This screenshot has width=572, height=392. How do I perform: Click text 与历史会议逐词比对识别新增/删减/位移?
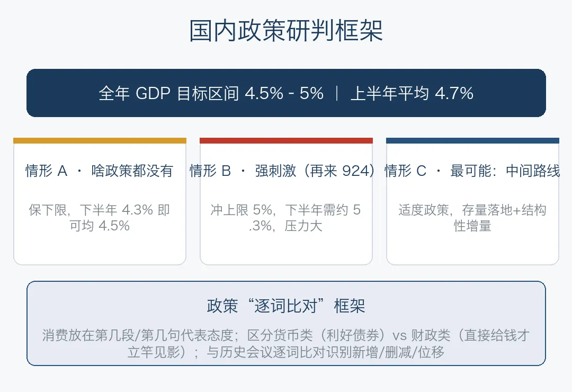[x=325, y=352]
